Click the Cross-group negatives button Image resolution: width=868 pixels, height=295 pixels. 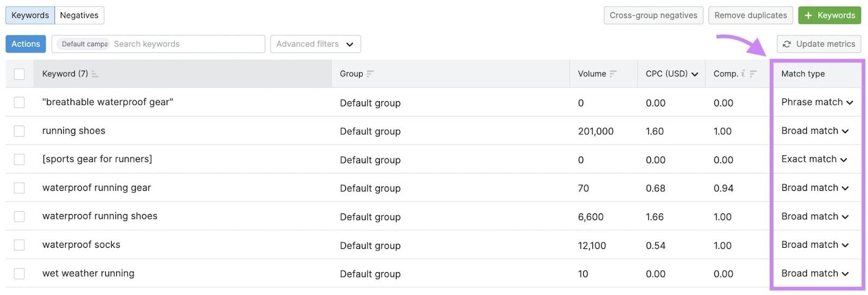pos(653,15)
